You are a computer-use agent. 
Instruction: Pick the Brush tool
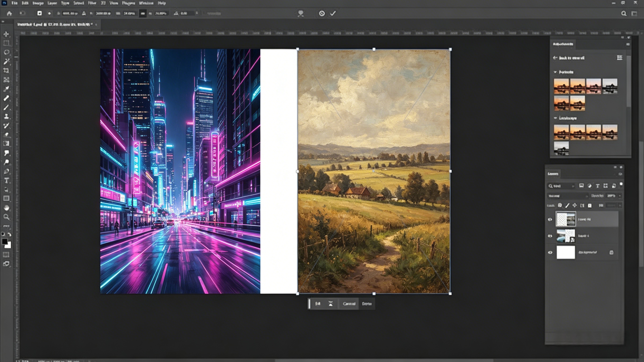pos(6,106)
